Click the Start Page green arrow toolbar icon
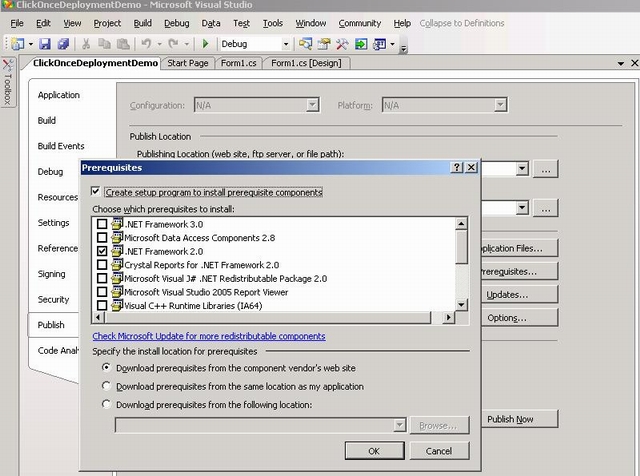Image resolution: width=640 pixels, height=476 pixels. click(x=361, y=44)
